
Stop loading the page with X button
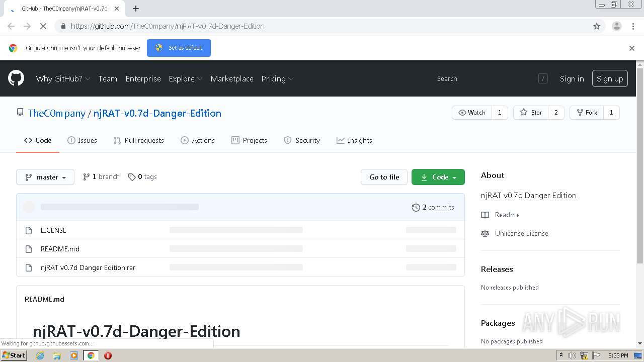[43, 26]
